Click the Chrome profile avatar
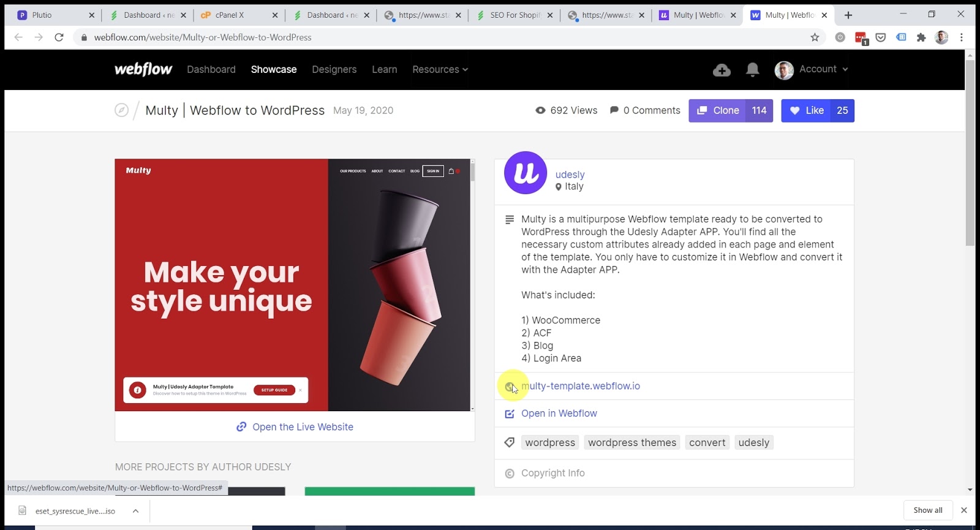This screenshot has width=980, height=530. click(941, 37)
